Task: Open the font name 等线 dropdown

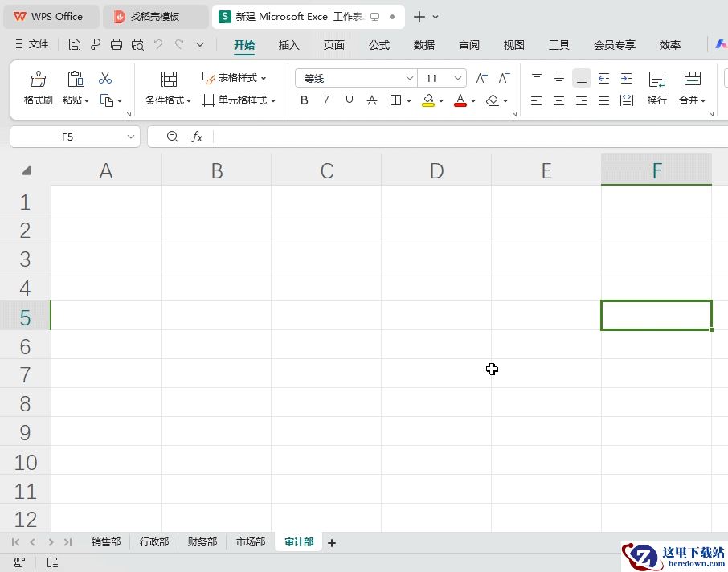Action: coord(410,78)
